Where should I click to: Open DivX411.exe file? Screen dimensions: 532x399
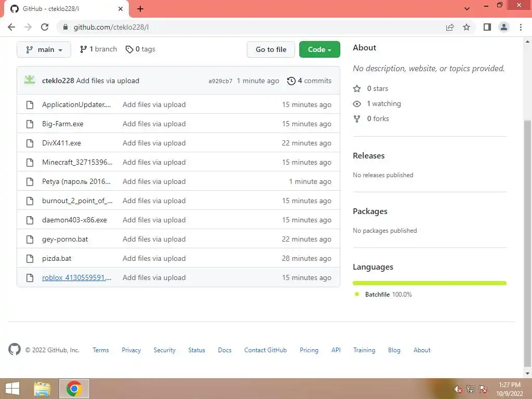[x=61, y=143]
